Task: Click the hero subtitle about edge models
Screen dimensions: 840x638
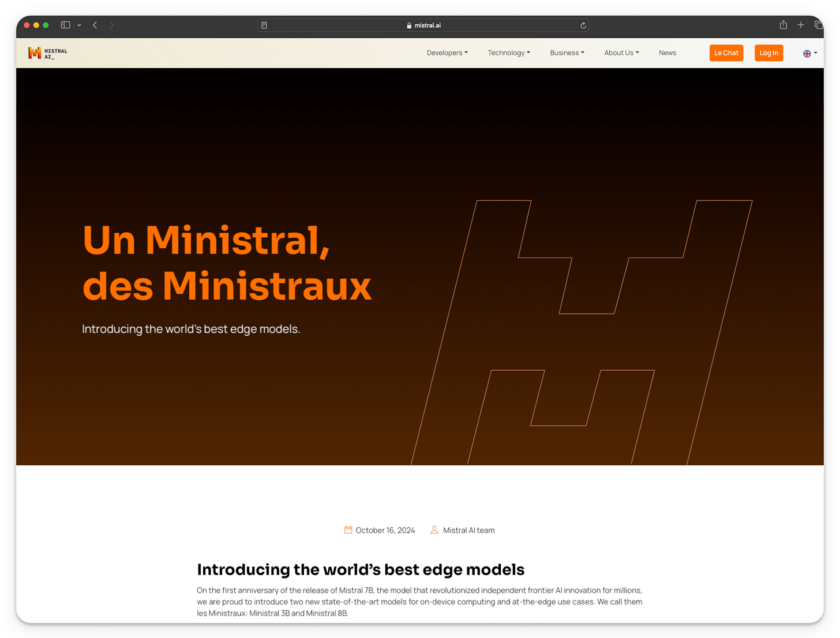Action: (191, 329)
